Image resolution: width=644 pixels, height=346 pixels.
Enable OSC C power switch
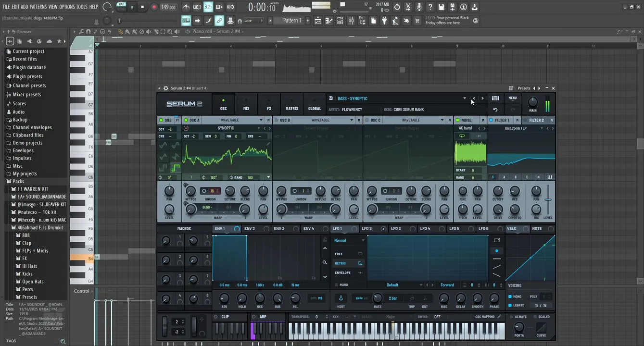click(x=366, y=120)
